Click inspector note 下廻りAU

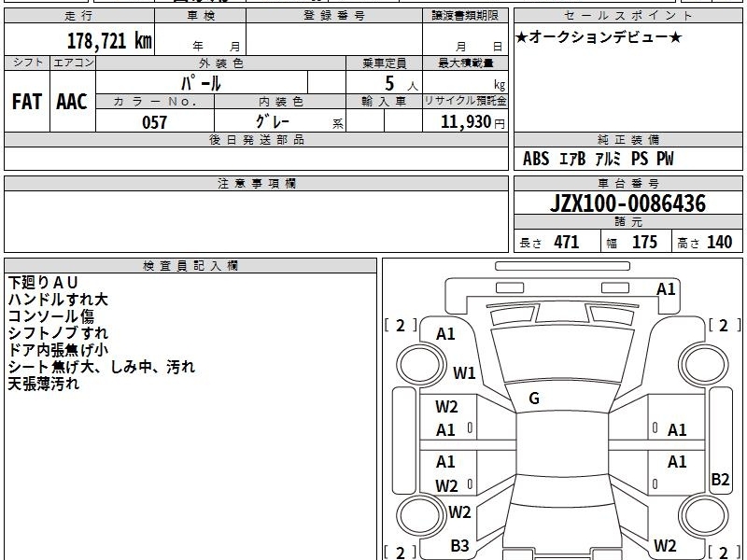pyautogui.click(x=43, y=283)
